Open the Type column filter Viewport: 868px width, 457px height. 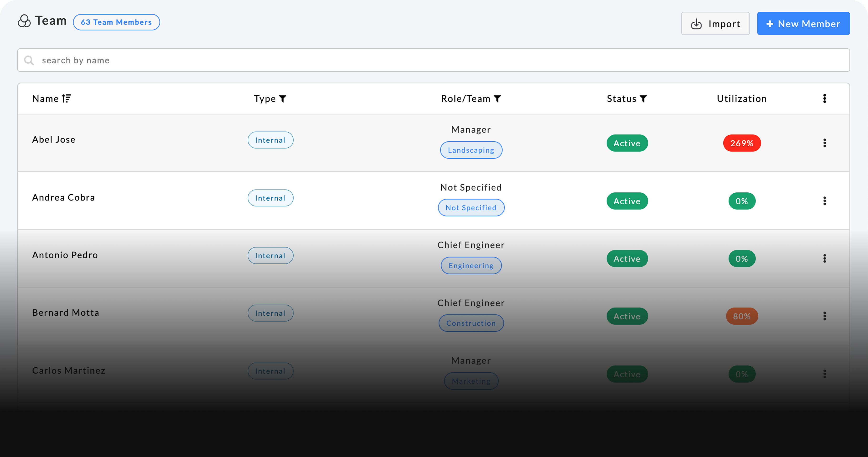283,99
